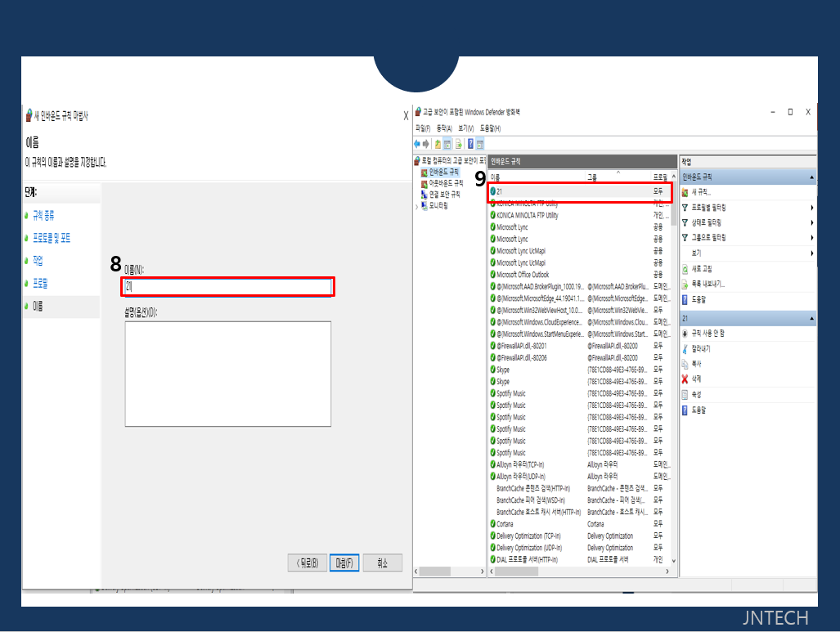Viewport: 840px width, 632px height.
Task: Open 상태로 필터링 action
Action: tap(706, 222)
